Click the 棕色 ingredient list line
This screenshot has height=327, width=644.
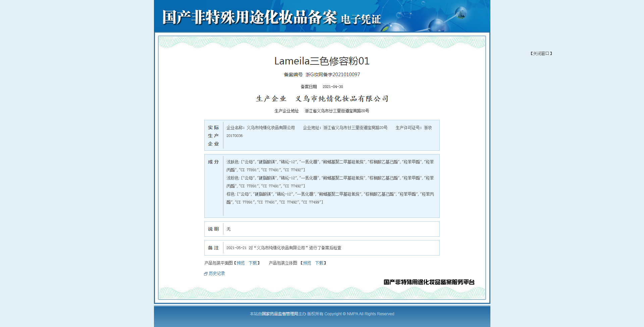point(330,198)
